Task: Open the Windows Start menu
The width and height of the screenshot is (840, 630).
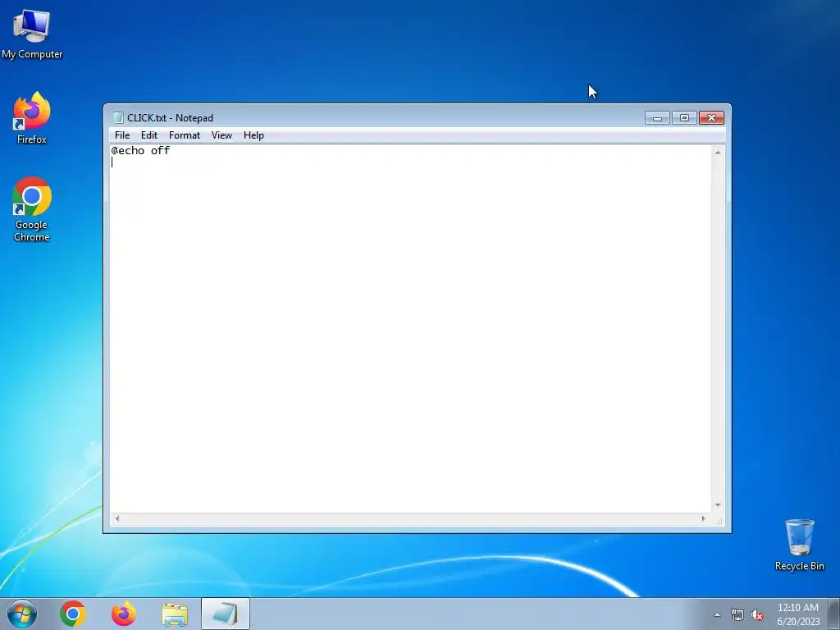Action: pos(22,614)
